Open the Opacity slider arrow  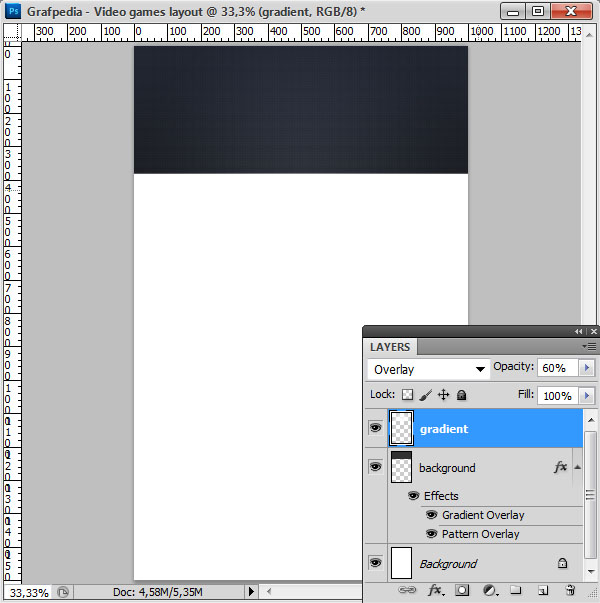pyautogui.click(x=587, y=368)
